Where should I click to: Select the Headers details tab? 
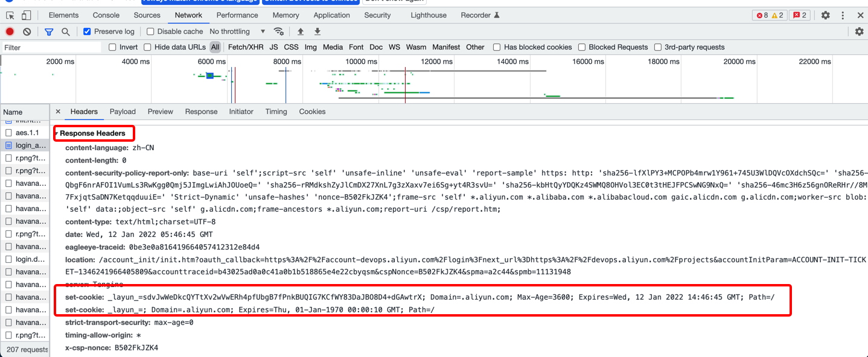pos(84,112)
